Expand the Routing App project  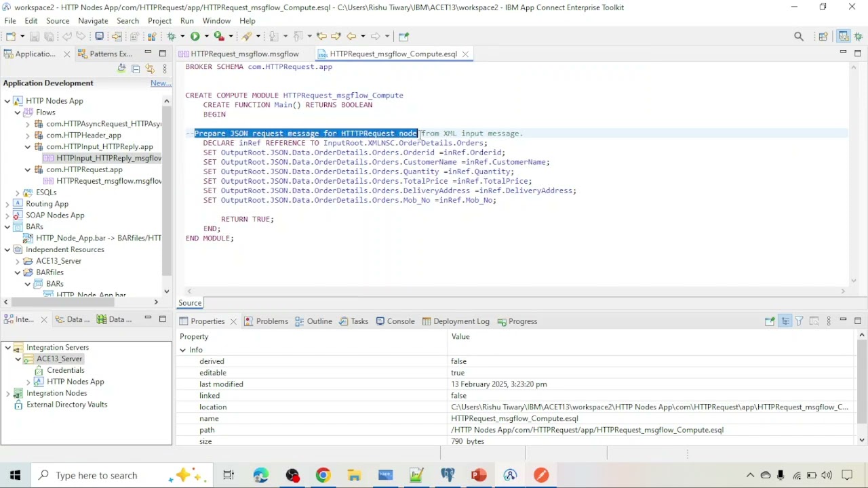7,204
